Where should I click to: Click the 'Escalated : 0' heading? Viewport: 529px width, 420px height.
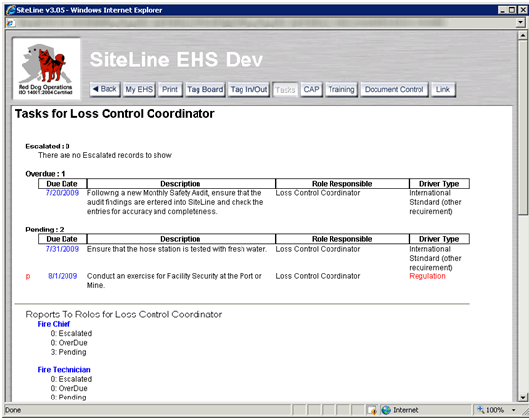click(48, 147)
